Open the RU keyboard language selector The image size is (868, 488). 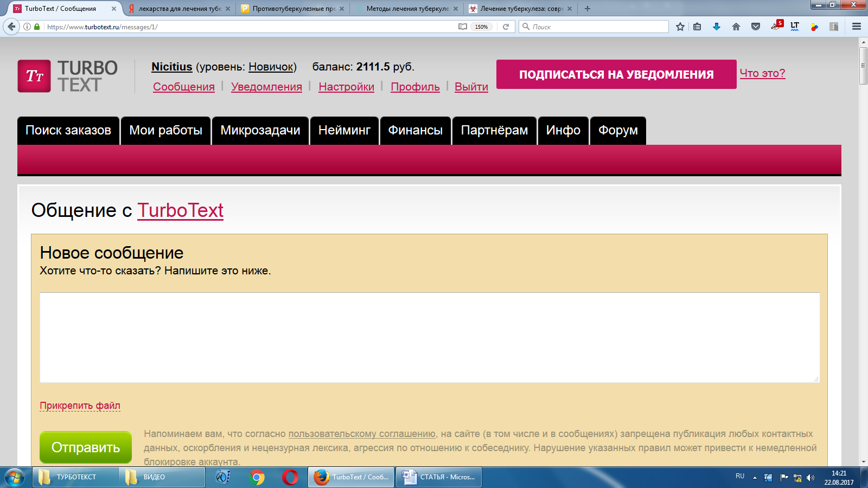tap(740, 476)
